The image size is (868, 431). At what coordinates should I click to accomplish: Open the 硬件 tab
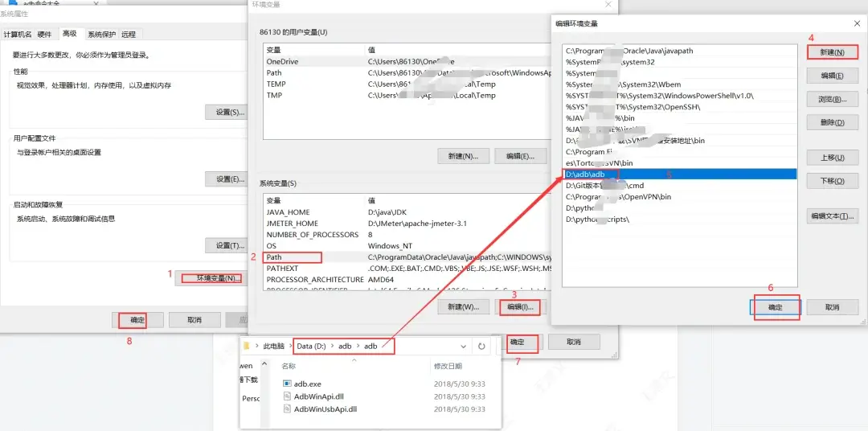click(x=45, y=35)
